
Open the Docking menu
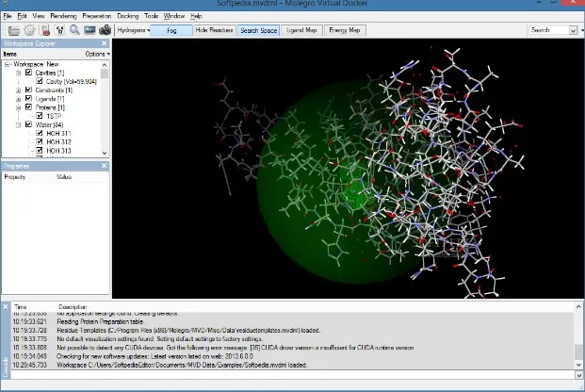tap(128, 16)
